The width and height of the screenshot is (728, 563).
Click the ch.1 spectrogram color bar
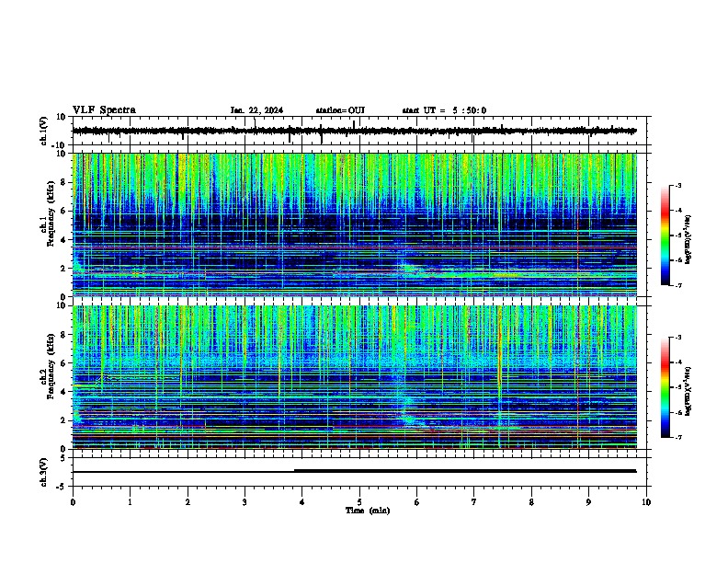click(665, 236)
